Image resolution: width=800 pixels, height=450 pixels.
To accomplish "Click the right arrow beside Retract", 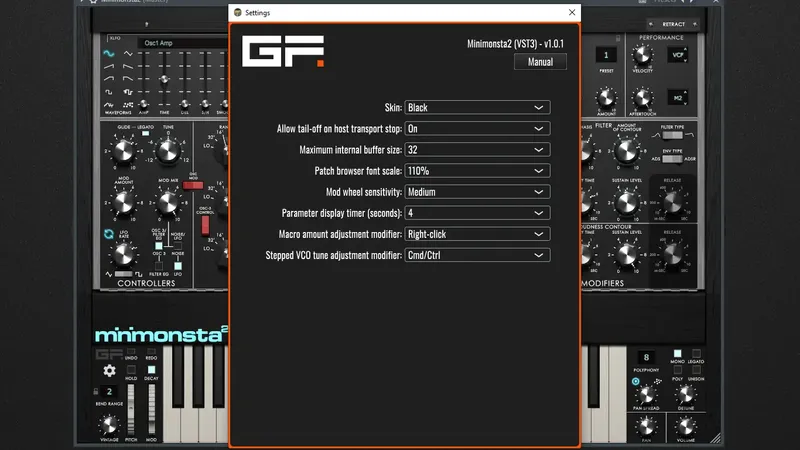I will pos(694,24).
